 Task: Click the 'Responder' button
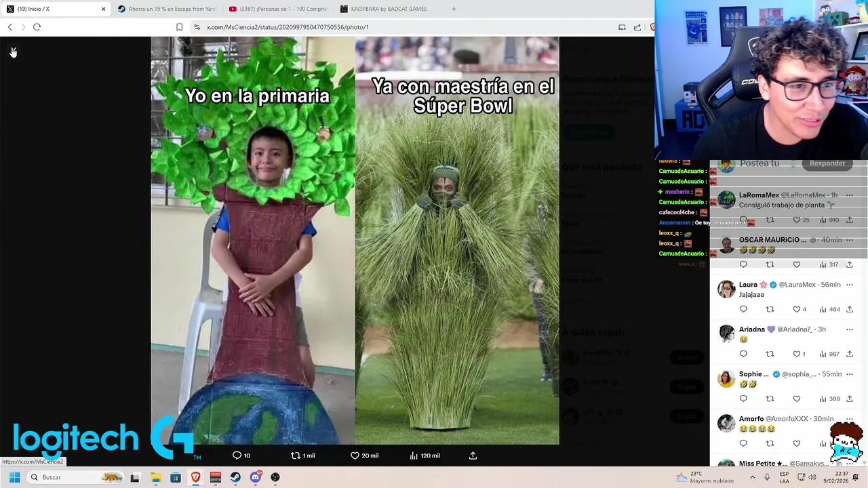[827, 163]
